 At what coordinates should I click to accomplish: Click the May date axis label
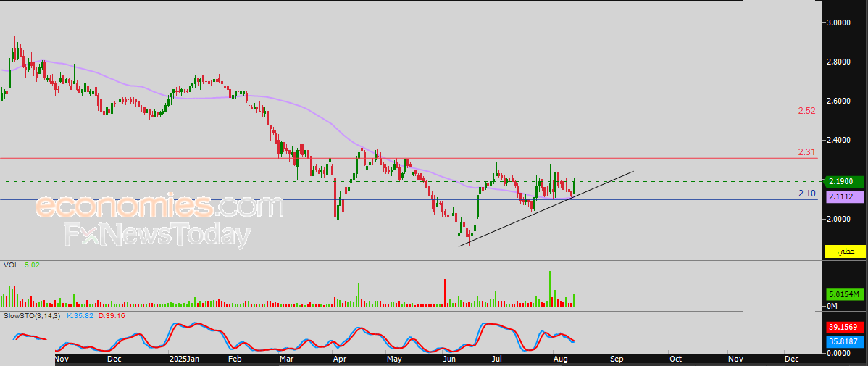[394, 359]
